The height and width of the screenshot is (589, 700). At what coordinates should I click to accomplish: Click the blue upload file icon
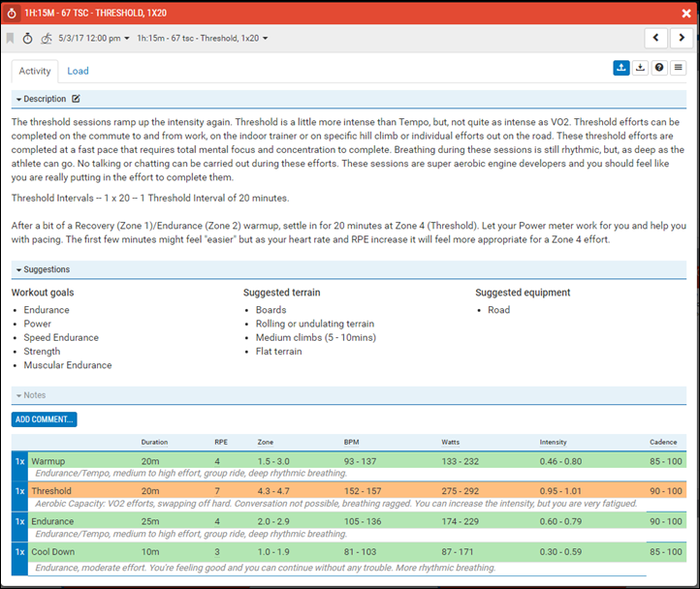click(x=620, y=68)
